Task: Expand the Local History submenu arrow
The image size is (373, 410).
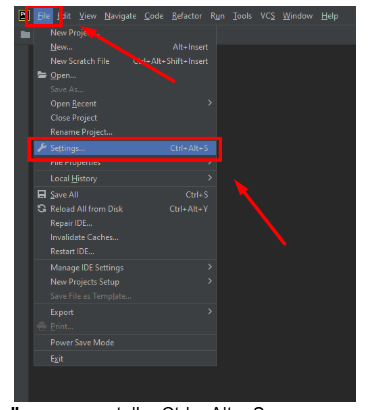Action: (210, 178)
